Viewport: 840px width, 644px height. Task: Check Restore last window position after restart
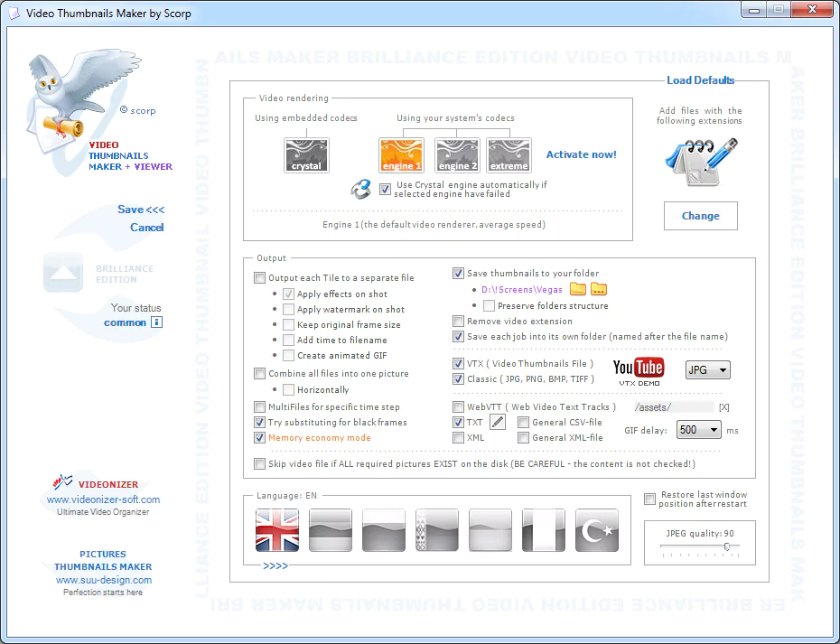point(650,499)
